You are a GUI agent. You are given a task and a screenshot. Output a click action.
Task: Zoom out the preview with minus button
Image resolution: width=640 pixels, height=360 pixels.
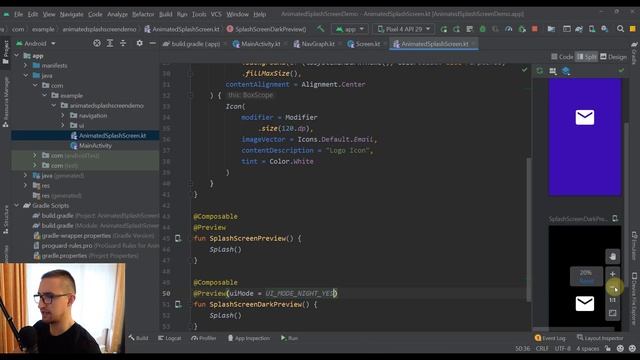coord(612,287)
